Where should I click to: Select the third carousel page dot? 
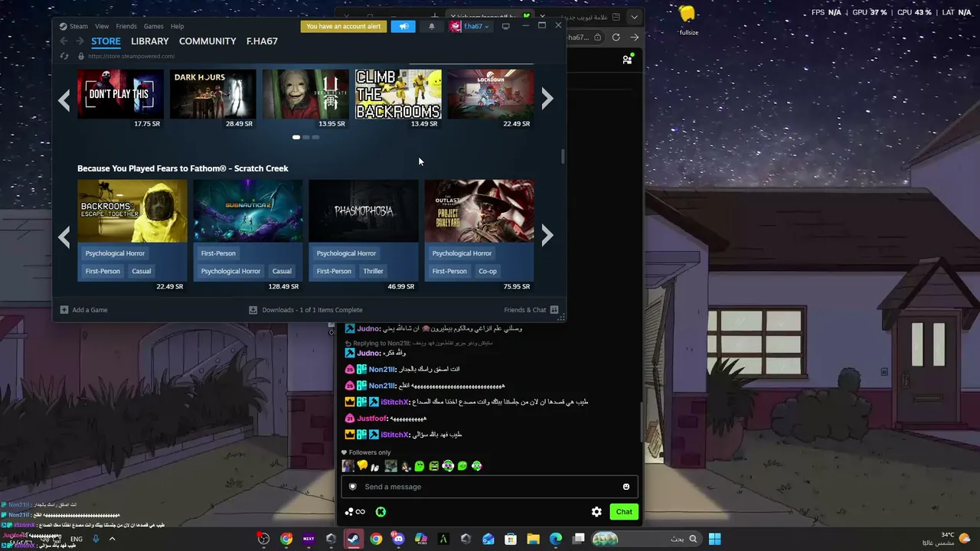click(315, 138)
